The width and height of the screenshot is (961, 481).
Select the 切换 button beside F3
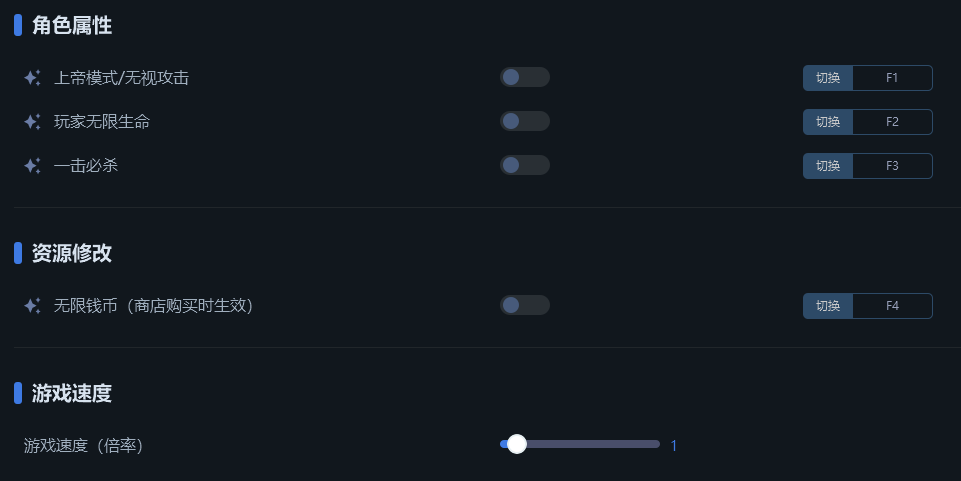pyautogui.click(x=828, y=166)
